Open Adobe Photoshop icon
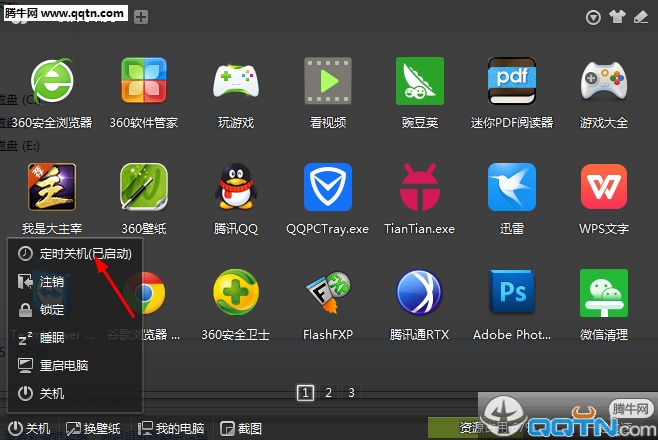The height and width of the screenshot is (440, 658). pos(512,293)
